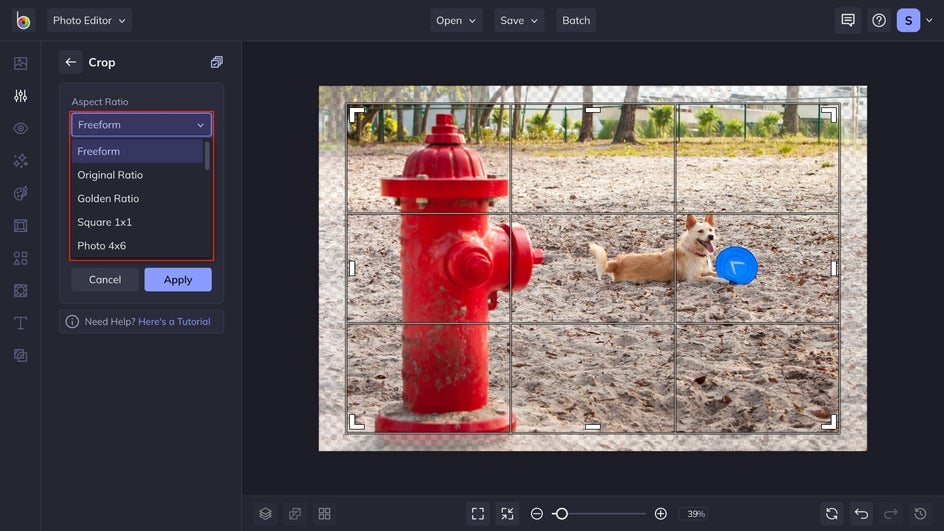Open the Overlays sidebar icon
944x531 pixels.
coord(20,291)
